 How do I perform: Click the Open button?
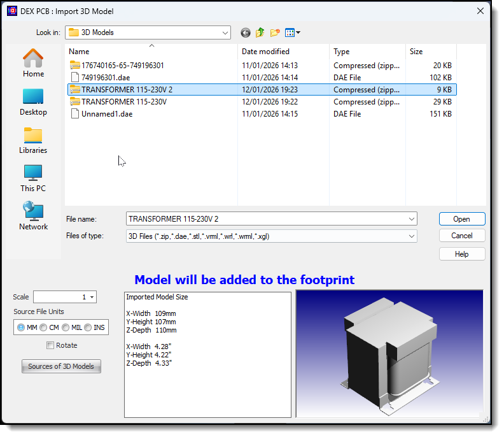[x=462, y=219]
